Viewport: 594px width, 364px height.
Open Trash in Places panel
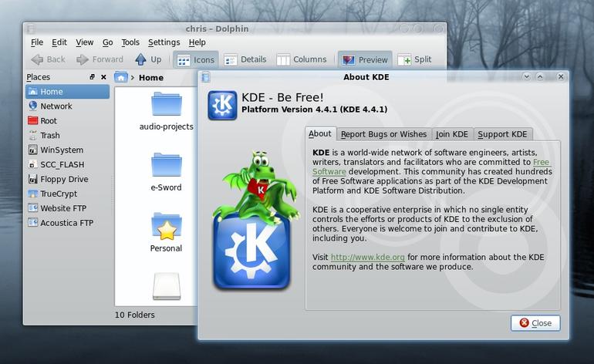(x=67, y=135)
